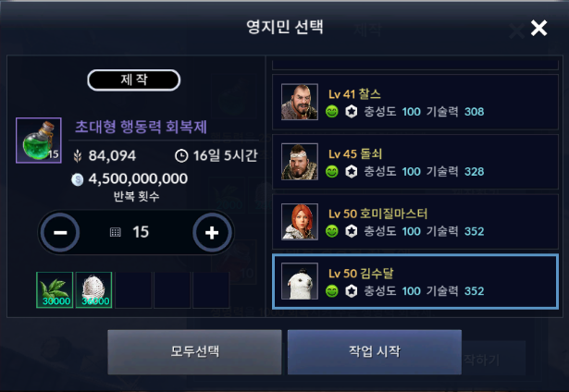Close the 영지민 선택 dialog
Viewport: 569px width, 392px height.
pyautogui.click(x=538, y=28)
